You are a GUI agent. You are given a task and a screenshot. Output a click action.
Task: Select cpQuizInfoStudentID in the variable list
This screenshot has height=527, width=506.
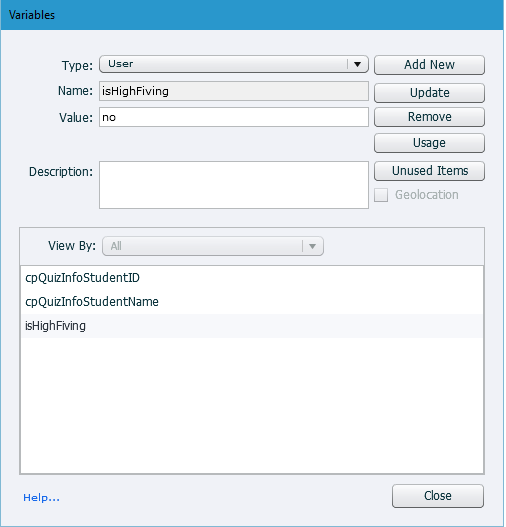(x=252, y=278)
